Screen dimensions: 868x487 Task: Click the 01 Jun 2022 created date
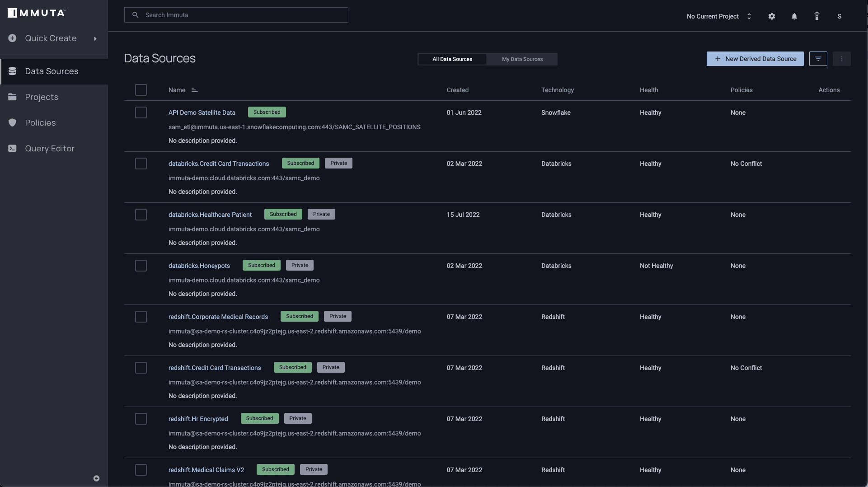(464, 112)
